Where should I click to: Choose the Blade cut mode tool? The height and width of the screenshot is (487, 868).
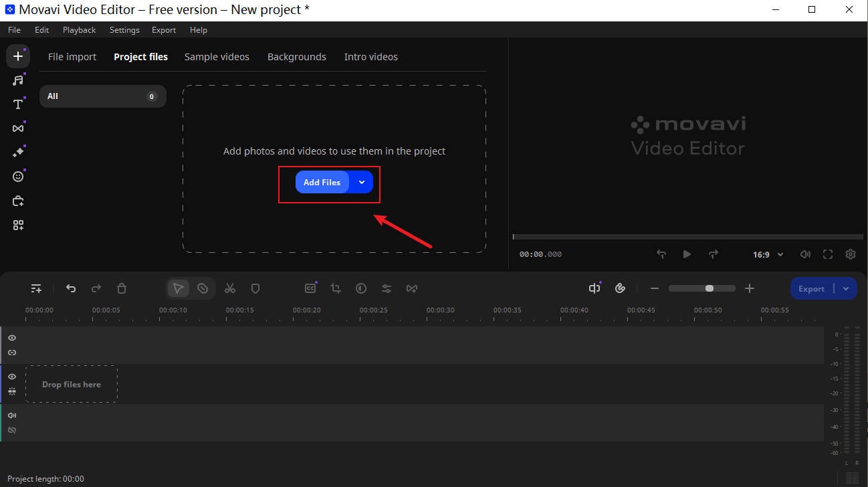tap(203, 288)
